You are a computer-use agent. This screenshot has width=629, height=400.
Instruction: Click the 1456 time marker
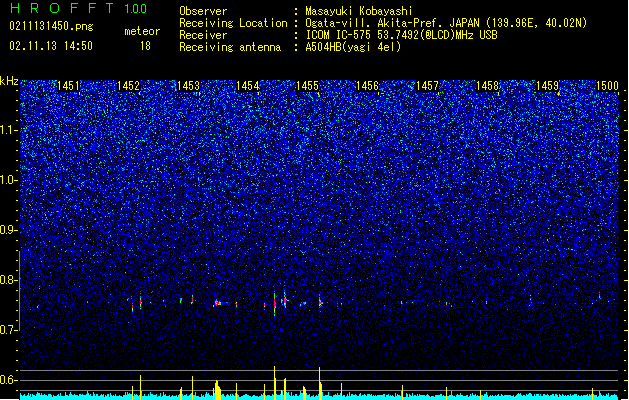tap(367, 86)
